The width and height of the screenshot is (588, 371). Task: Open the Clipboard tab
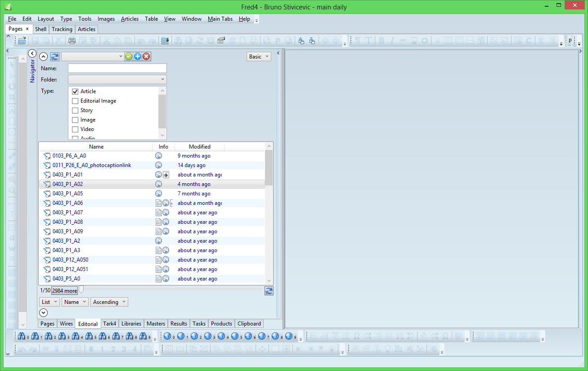249,324
